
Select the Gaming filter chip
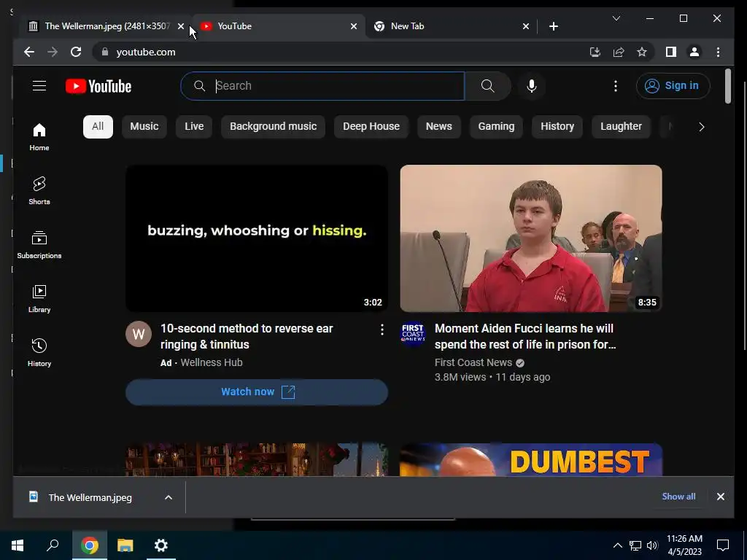496,127
